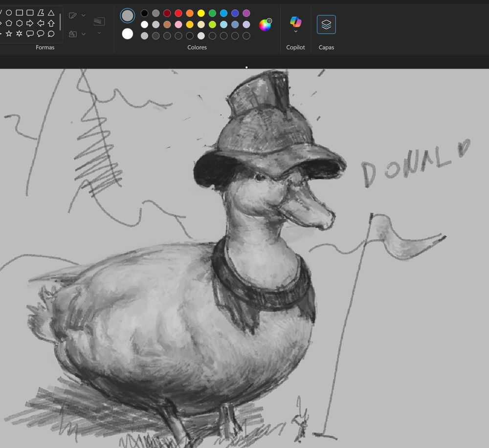
Task: Activate the Color 1 gray circle
Action: point(127,16)
